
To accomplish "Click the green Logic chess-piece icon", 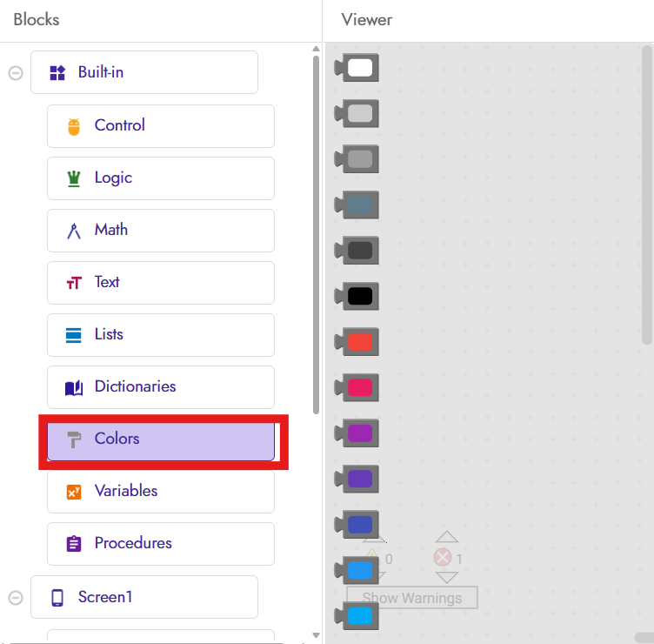I will pos(74,178).
